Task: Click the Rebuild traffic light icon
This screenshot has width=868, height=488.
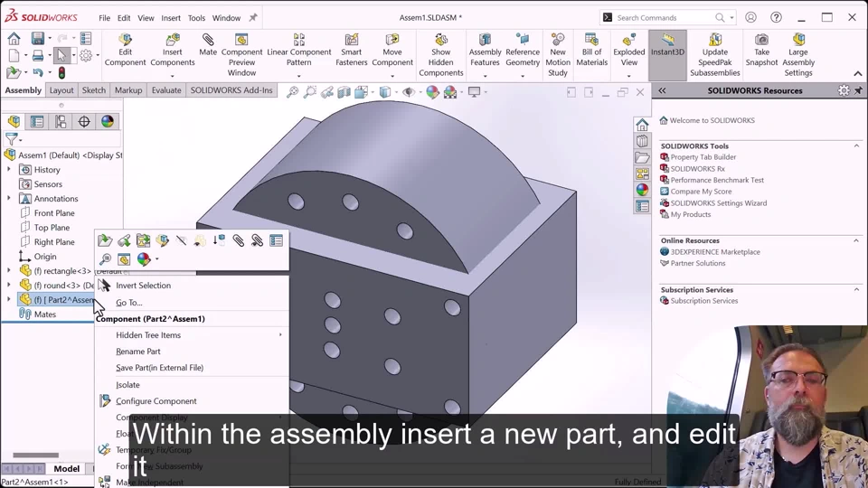Action: pyautogui.click(x=61, y=72)
